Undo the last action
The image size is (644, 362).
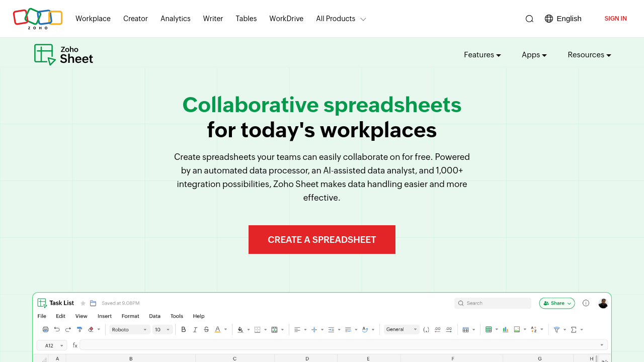click(x=57, y=329)
